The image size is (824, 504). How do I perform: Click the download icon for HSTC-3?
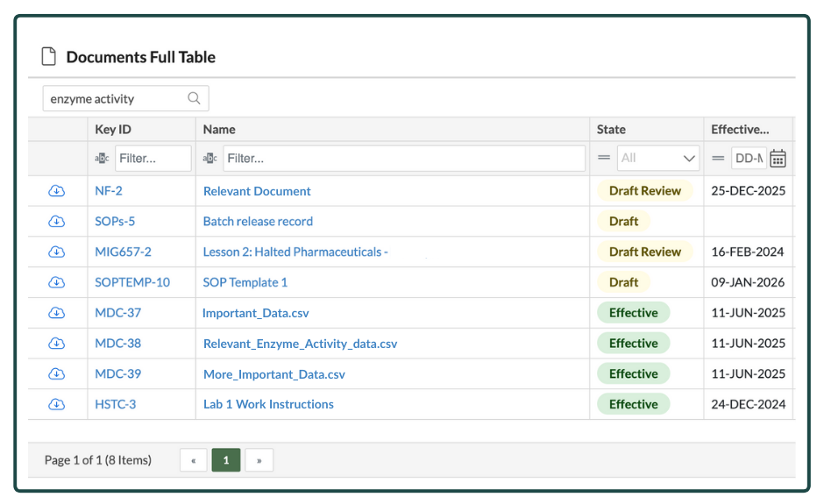[57, 404]
